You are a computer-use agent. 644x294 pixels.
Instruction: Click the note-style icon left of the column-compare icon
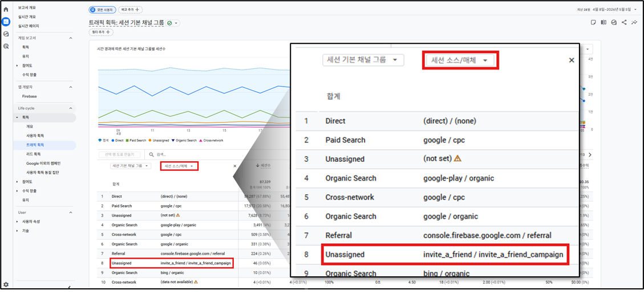pyautogui.click(x=593, y=23)
